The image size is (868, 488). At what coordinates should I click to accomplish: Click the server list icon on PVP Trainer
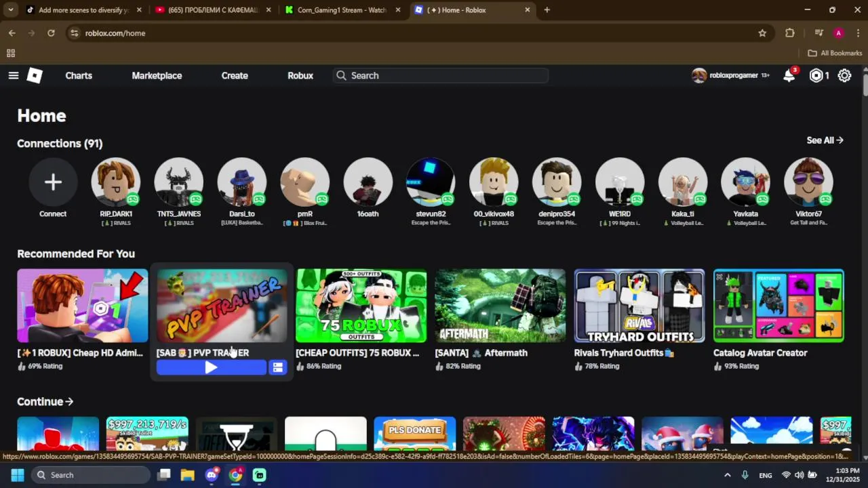coord(277,367)
